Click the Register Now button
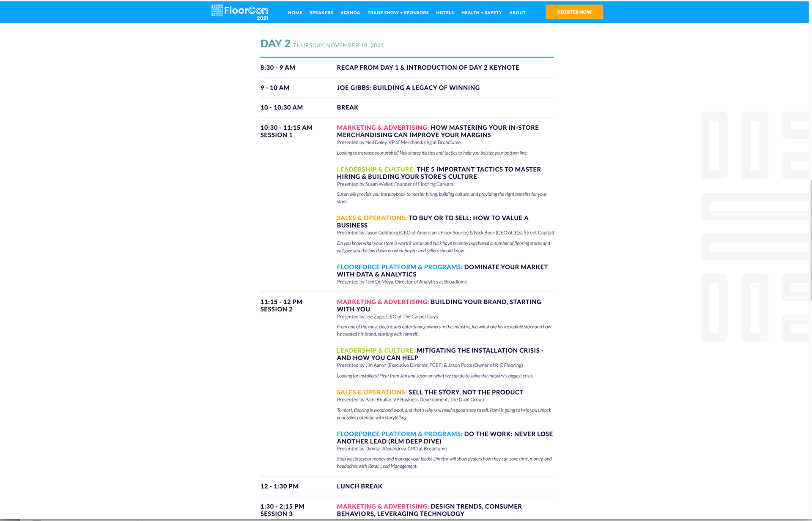Viewport: 812px width, 521px height. pyautogui.click(x=574, y=12)
